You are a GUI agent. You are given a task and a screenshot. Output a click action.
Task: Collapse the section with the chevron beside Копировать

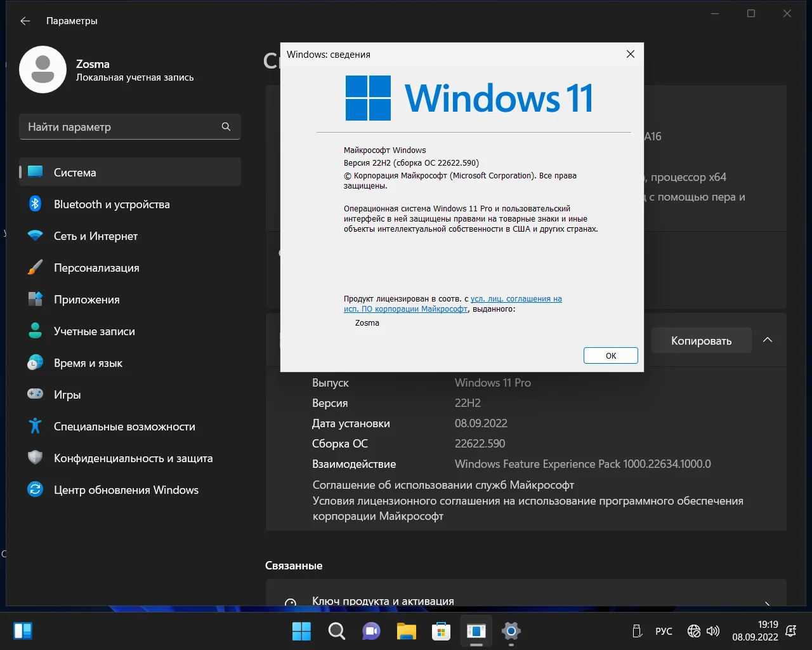click(768, 340)
